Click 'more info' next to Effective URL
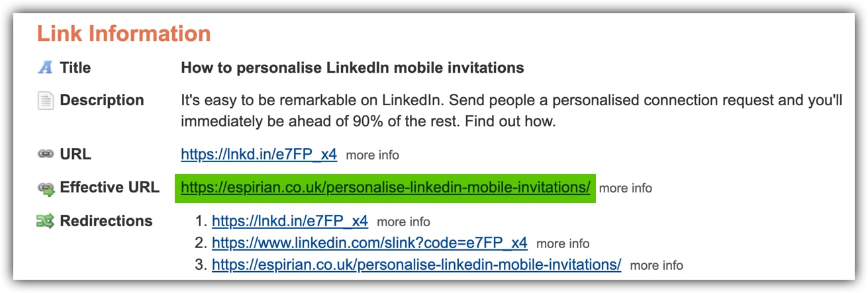 (626, 188)
